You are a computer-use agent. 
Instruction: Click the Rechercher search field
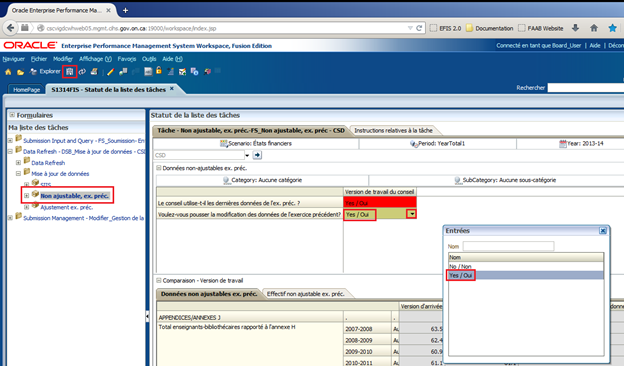(585, 88)
